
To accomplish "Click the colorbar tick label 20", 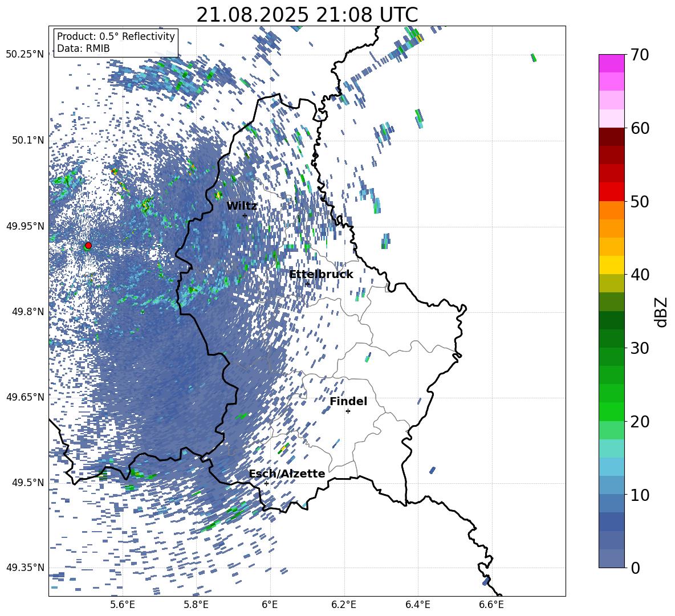I will click(x=640, y=421).
